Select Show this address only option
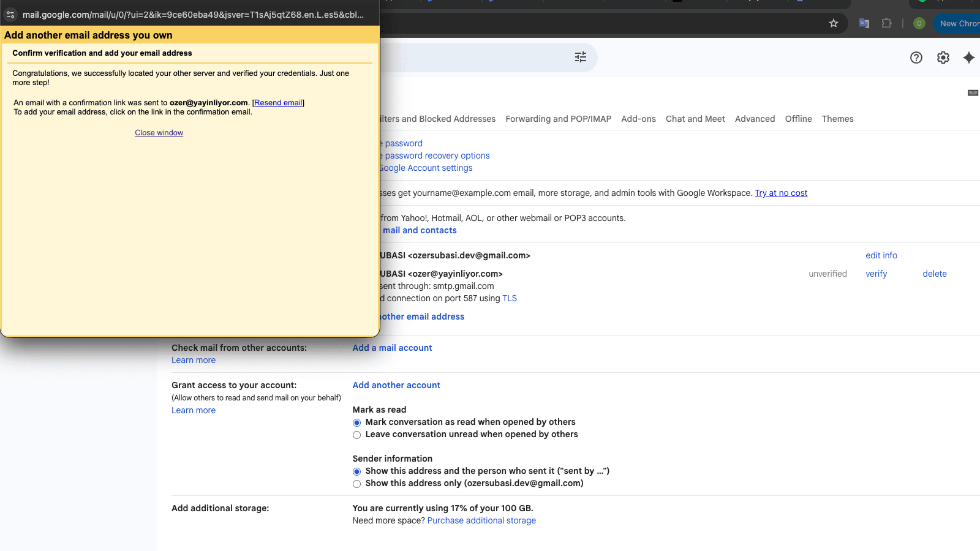Viewport: 980px width, 551px height. (356, 484)
